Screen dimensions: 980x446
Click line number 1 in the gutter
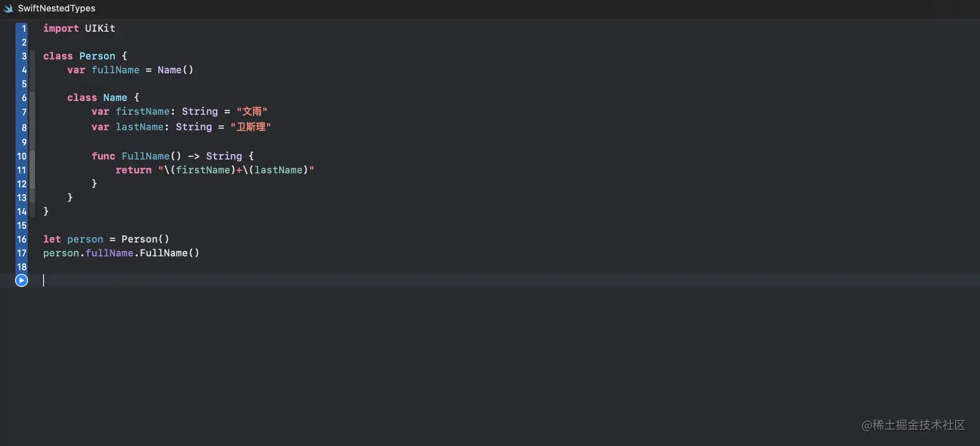click(24, 29)
